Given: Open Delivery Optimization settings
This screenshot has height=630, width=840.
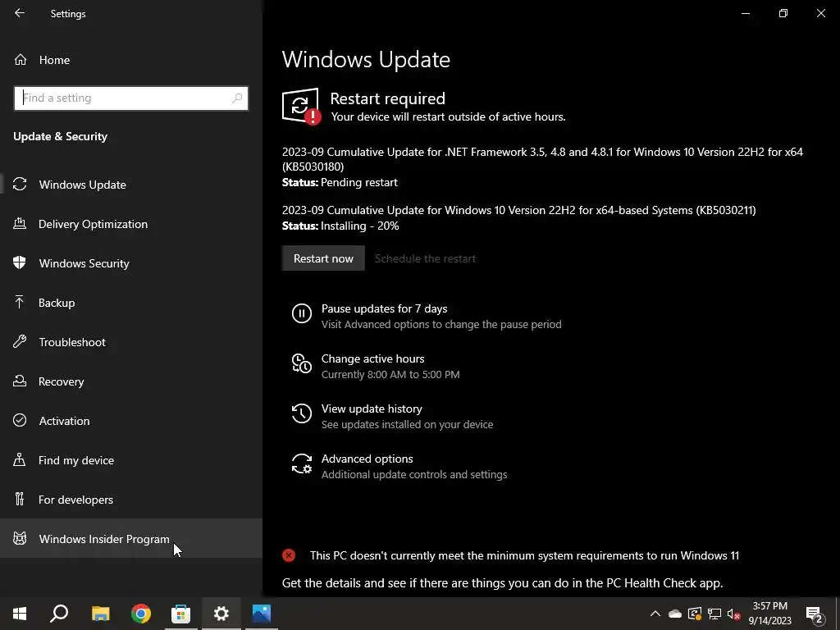Looking at the screenshot, I should click(x=94, y=224).
